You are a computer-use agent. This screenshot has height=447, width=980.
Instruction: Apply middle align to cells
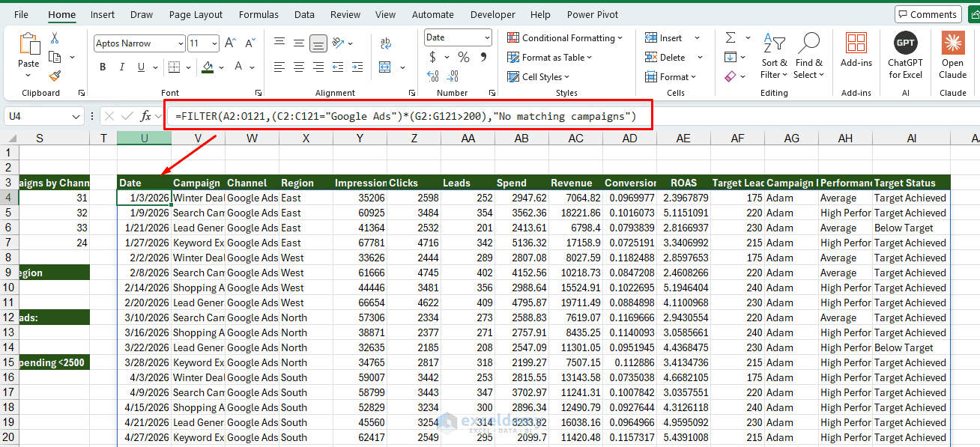coord(299,43)
